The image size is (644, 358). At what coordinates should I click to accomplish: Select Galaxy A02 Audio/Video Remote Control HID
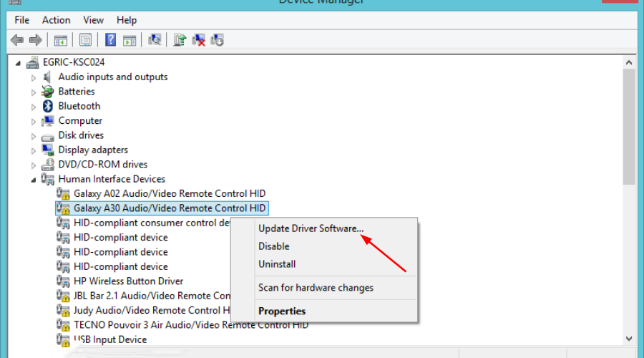click(170, 193)
